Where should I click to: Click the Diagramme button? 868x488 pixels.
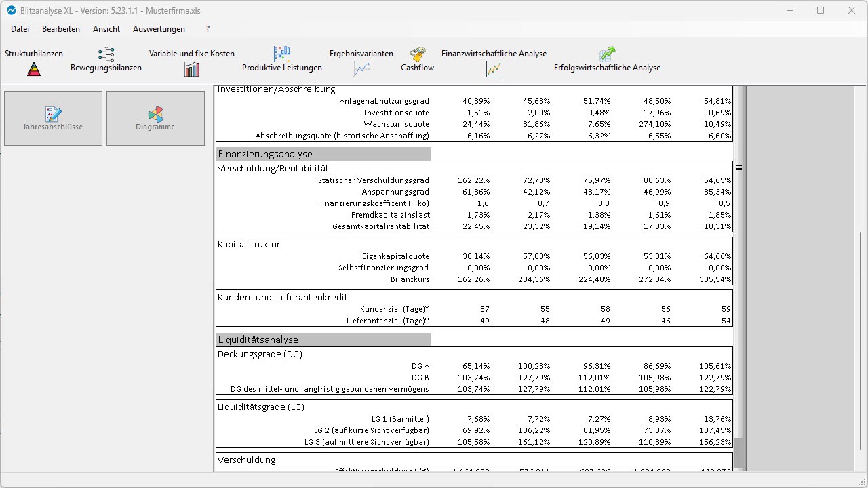pyautogui.click(x=155, y=119)
